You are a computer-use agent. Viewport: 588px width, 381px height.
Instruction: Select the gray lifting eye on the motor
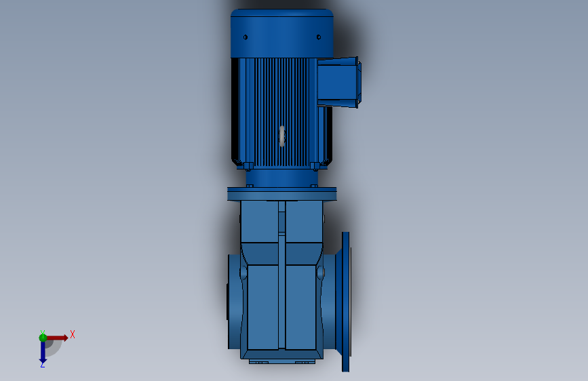click(282, 136)
